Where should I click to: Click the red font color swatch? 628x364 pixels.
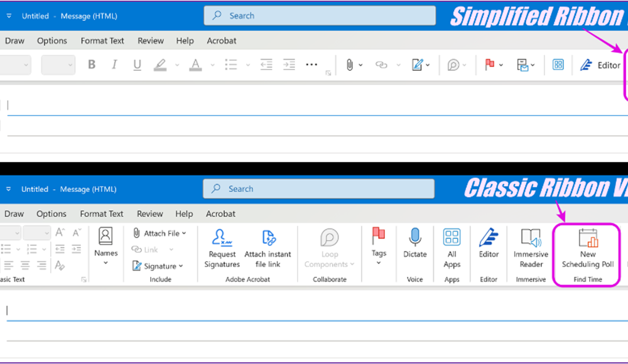point(195,65)
